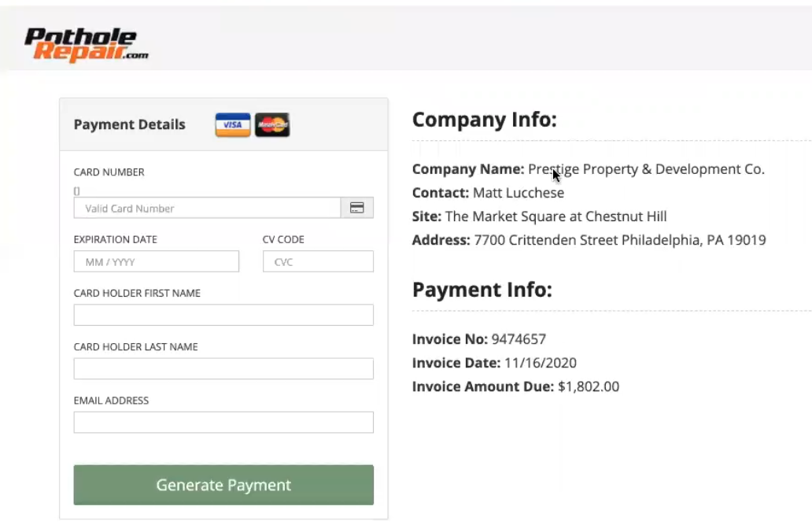The image size is (812, 532).
Task: Click the MasterCard icon
Action: 272,125
